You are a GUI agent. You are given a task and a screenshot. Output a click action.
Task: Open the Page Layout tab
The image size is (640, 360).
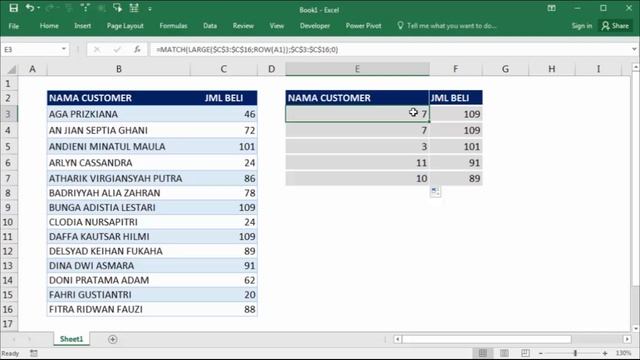(x=125, y=26)
